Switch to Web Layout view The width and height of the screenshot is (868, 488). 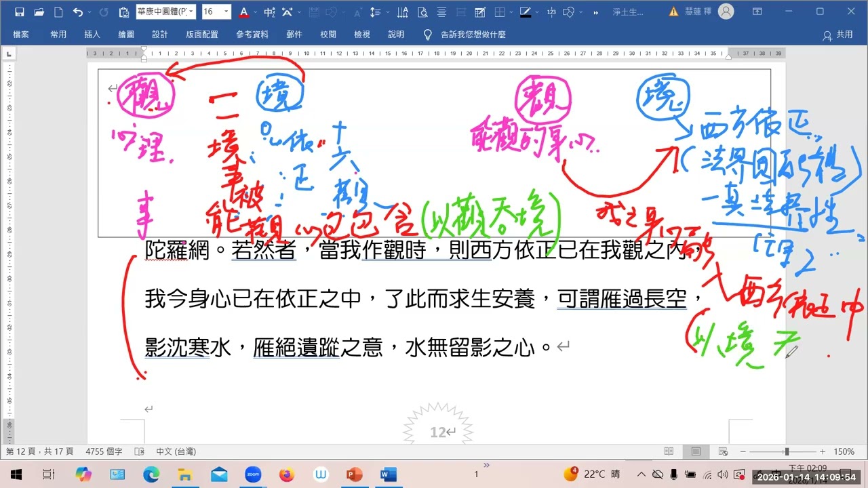pyautogui.click(x=723, y=451)
